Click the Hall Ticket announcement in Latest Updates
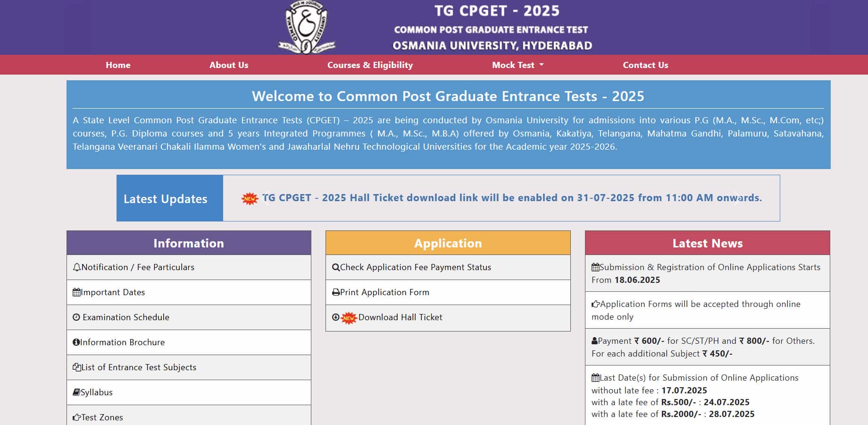Image resolution: width=868 pixels, height=425 pixels. coord(512,198)
